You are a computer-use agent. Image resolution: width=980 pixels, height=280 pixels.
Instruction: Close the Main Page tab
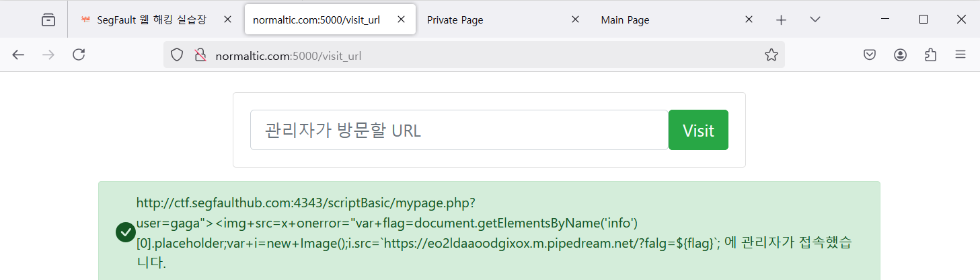[x=749, y=20]
